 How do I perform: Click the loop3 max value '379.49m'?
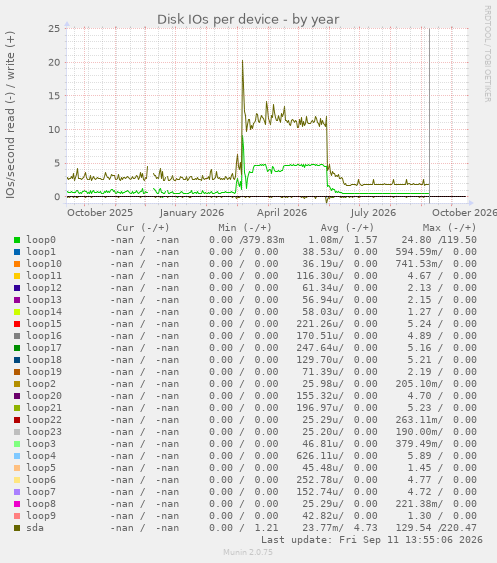click(x=417, y=444)
